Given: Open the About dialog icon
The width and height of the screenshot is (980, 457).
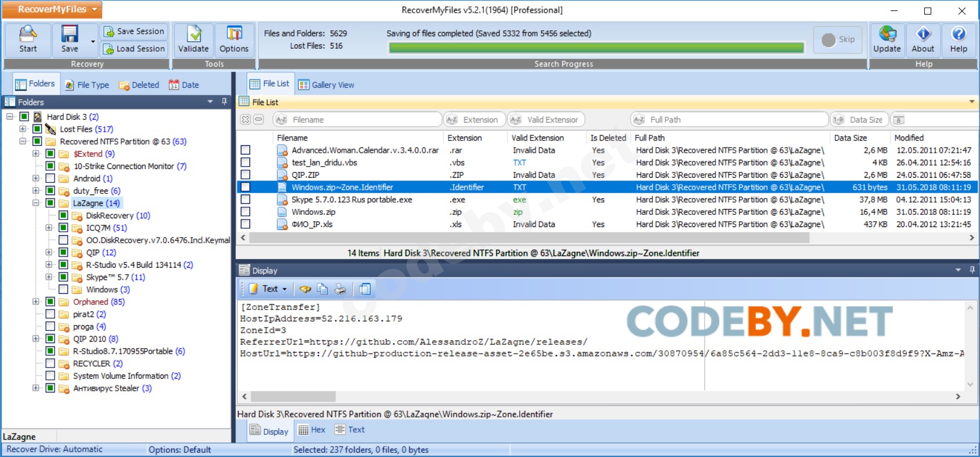Looking at the screenshot, I should coord(923,34).
